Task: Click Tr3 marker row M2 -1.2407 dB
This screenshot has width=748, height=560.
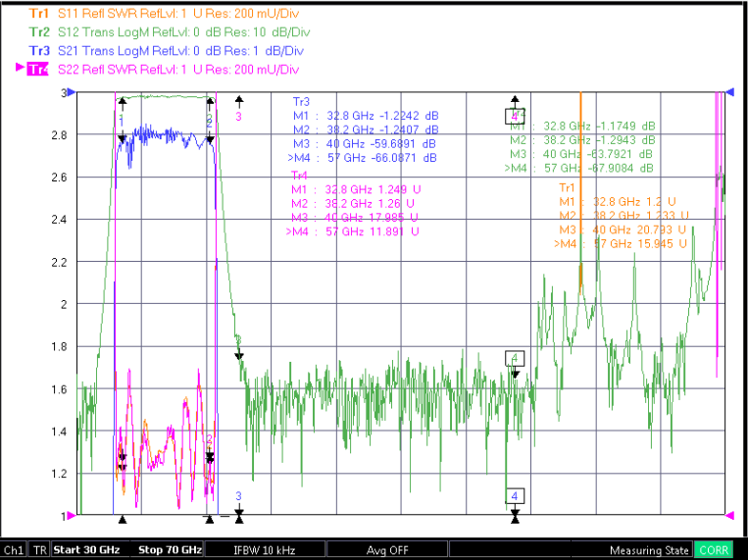Action: (x=366, y=129)
